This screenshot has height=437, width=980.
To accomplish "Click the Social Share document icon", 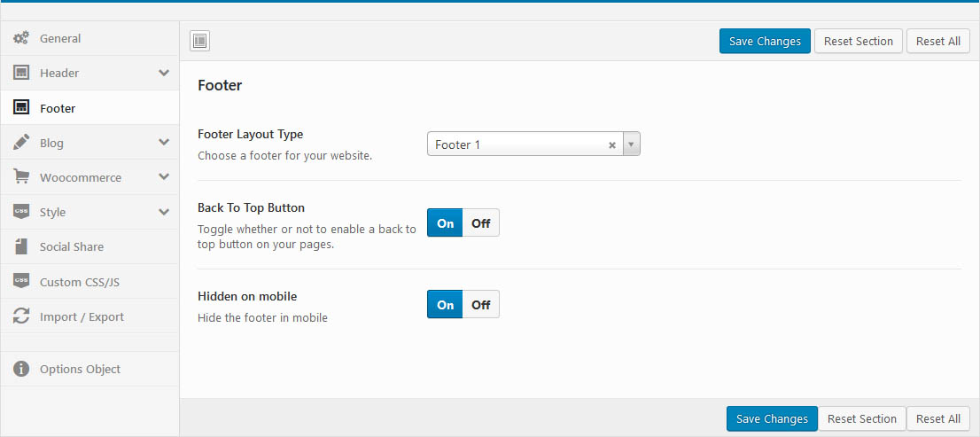I will [22, 246].
